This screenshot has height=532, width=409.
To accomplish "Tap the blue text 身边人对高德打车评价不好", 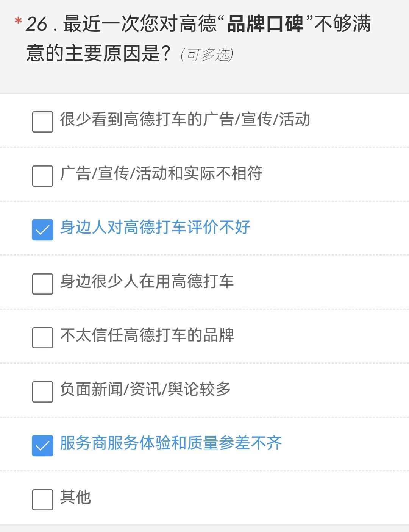I will pos(155,227).
